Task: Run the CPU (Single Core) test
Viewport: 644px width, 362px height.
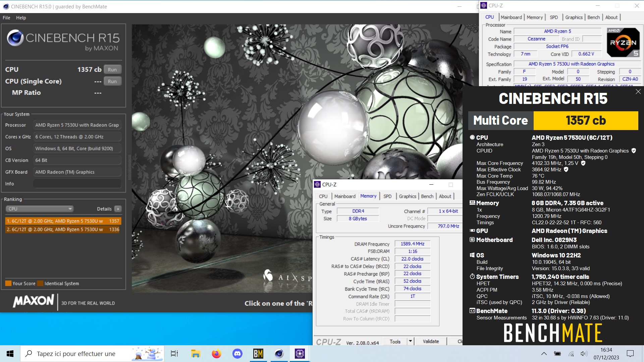Action: (x=112, y=81)
